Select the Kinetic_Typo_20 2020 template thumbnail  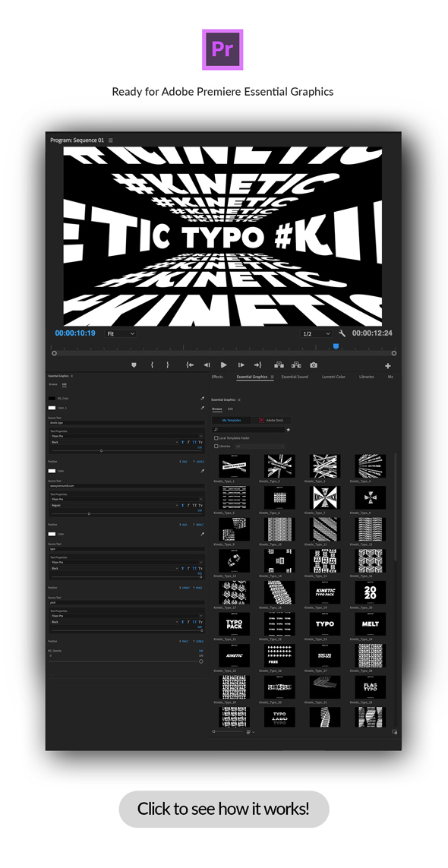click(x=371, y=592)
